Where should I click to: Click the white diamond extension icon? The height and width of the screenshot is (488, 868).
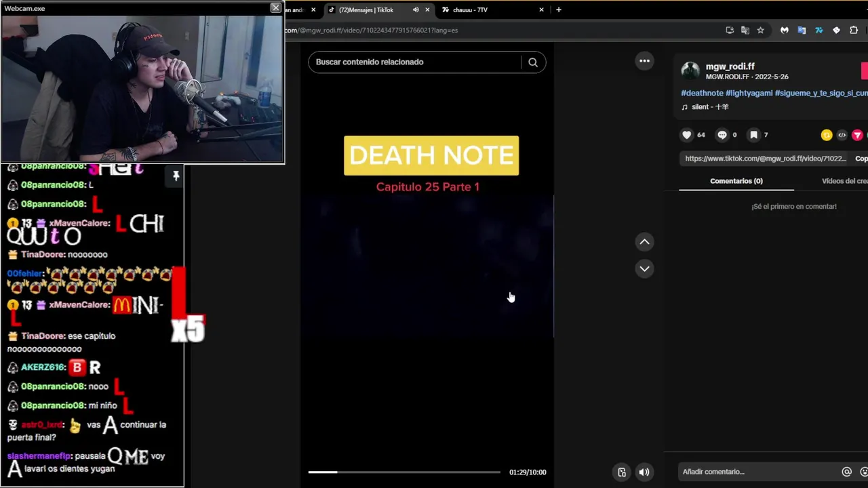836,30
